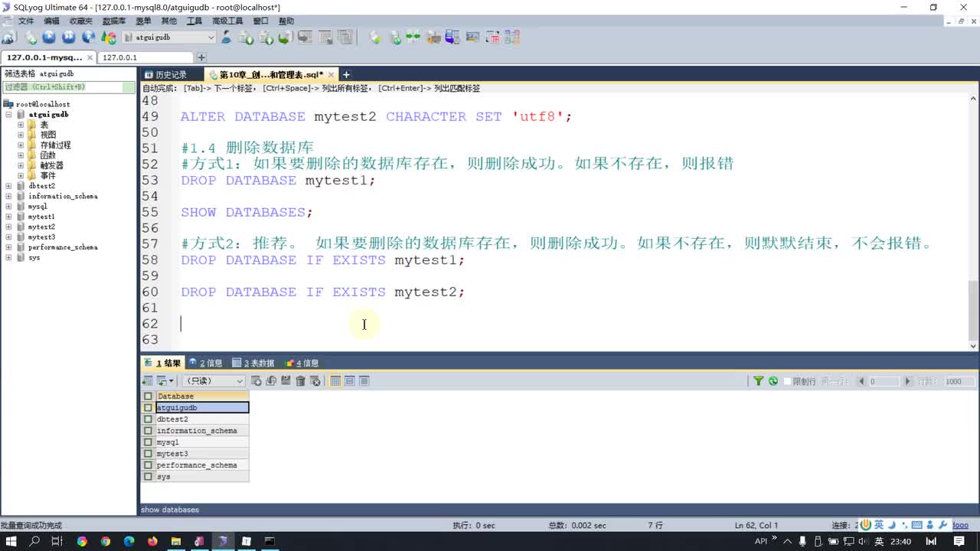Open the atguigudb database dropdown in toolbar
This screenshot has height=551, width=980.
point(211,37)
